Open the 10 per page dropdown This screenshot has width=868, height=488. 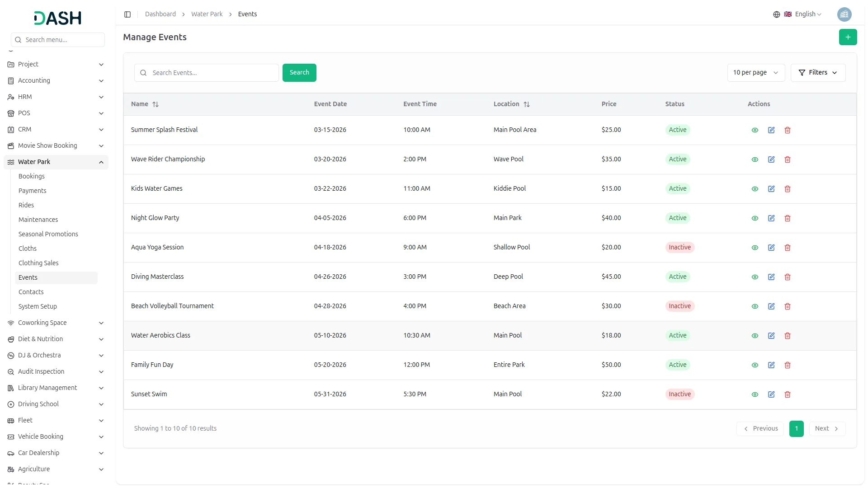(755, 73)
